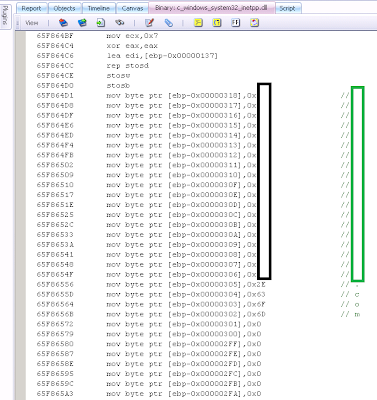The image size is (377, 400).
Task: Select address 65F864D1
Action: pyautogui.click(x=55, y=96)
